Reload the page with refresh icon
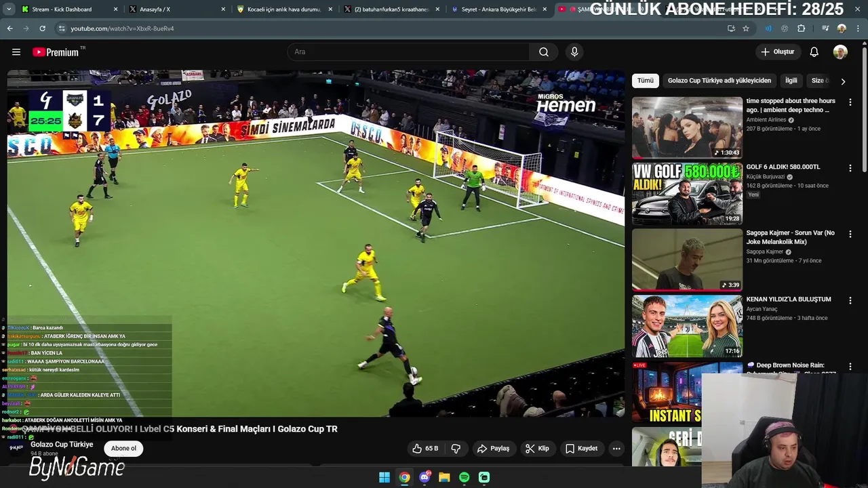The width and height of the screenshot is (868, 488). [42, 28]
